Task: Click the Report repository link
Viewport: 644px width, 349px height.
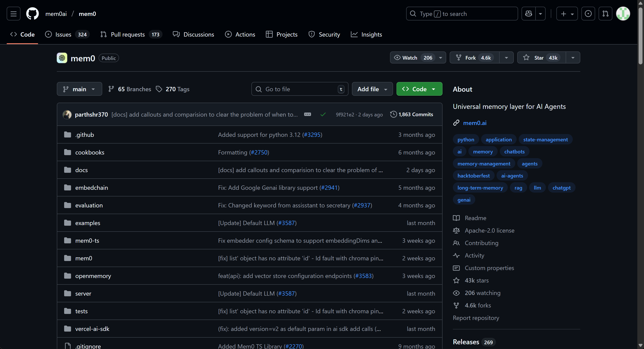Action: click(476, 318)
